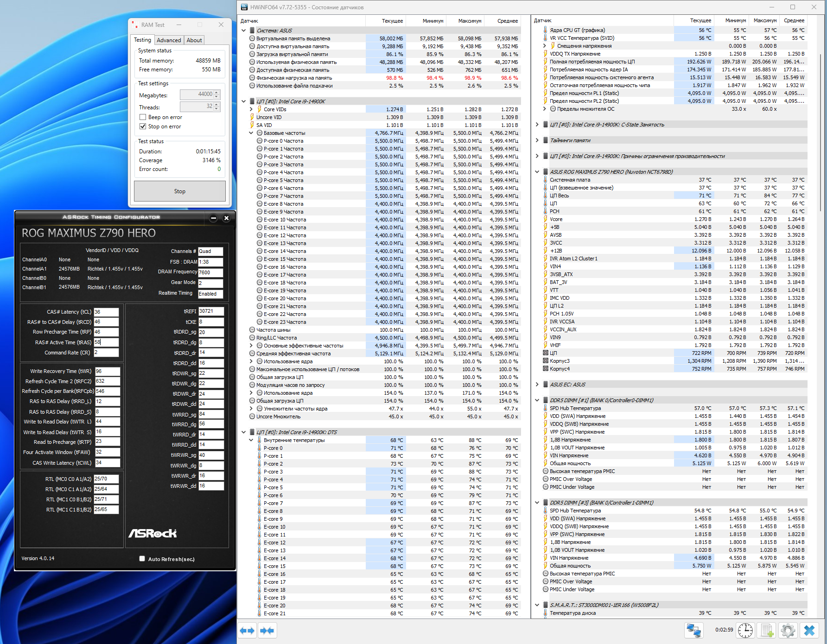Open HWiNFO sensor settings gear
The image size is (827, 644).
point(788,631)
